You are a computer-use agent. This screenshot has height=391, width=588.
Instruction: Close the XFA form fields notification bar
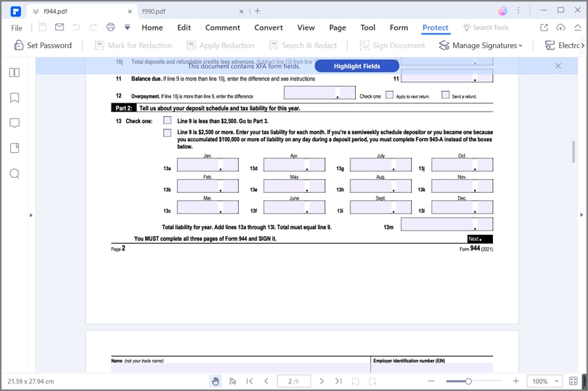558,66
